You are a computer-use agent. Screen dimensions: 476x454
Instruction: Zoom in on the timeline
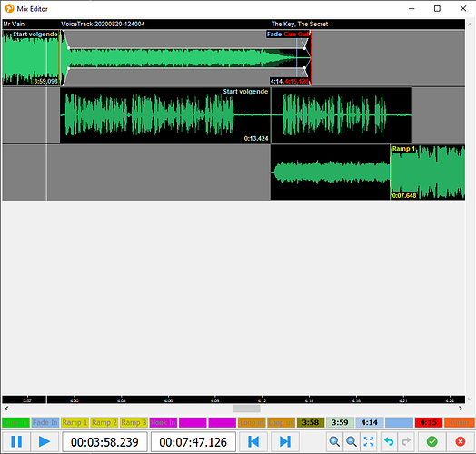pyautogui.click(x=334, y=441)
